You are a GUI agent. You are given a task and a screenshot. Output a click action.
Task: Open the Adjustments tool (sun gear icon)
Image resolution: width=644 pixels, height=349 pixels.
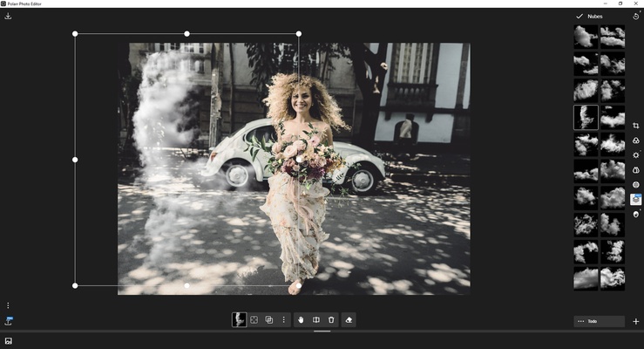[x=636, y=155]
